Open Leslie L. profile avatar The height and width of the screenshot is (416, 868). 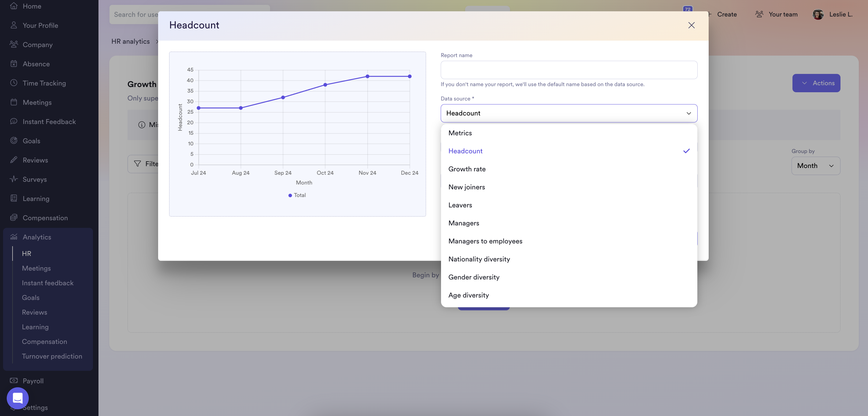point(818,14)
